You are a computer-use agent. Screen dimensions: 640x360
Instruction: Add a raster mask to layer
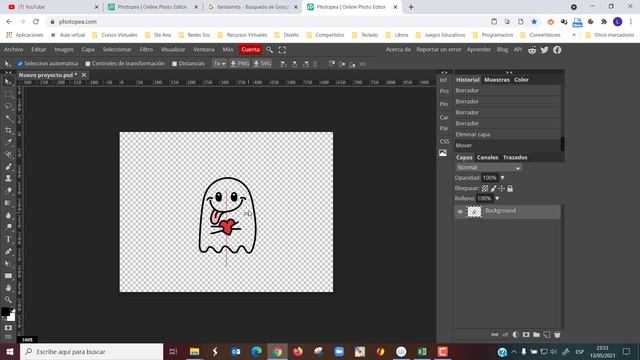coord(526,335)
